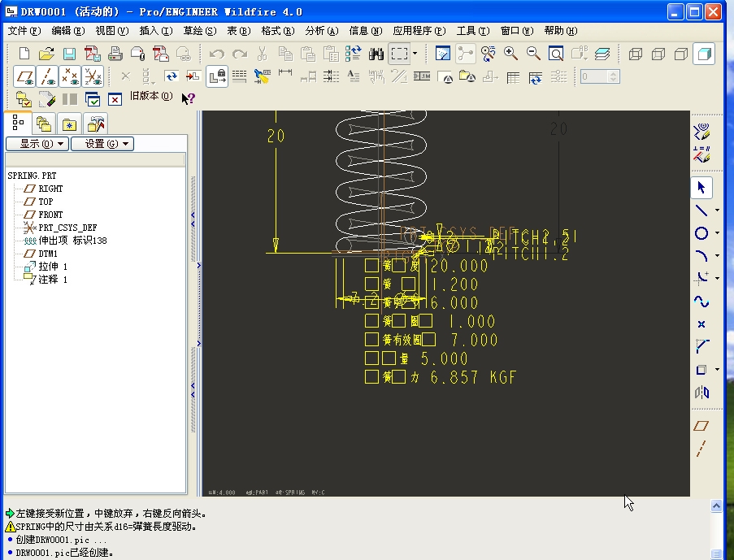Open the selection box dropdown arrow
734x560 pixels.
coord(415,54)
